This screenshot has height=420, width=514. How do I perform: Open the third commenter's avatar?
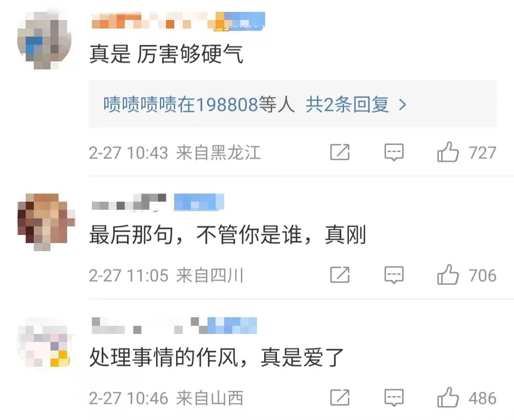click(44, 342)
